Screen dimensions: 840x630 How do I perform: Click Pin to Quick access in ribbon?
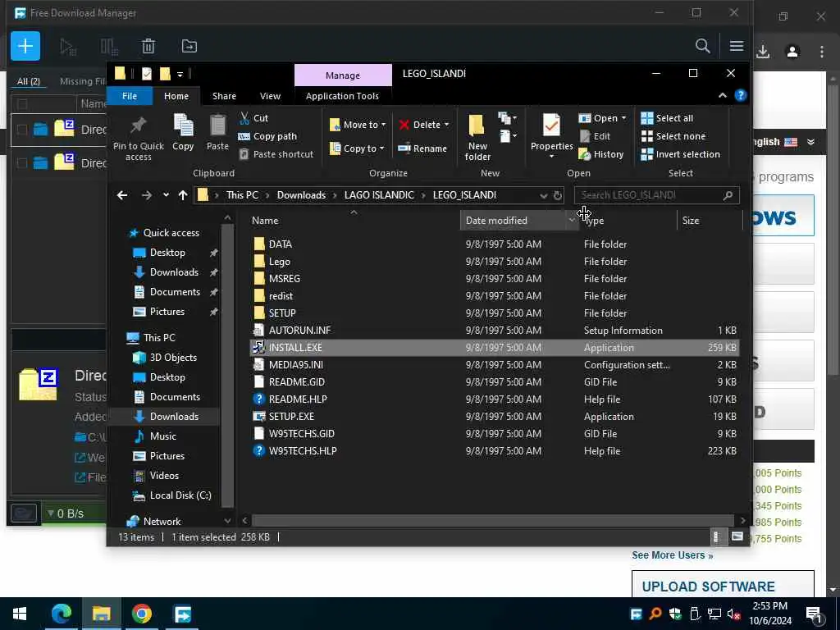coord(138,139)
